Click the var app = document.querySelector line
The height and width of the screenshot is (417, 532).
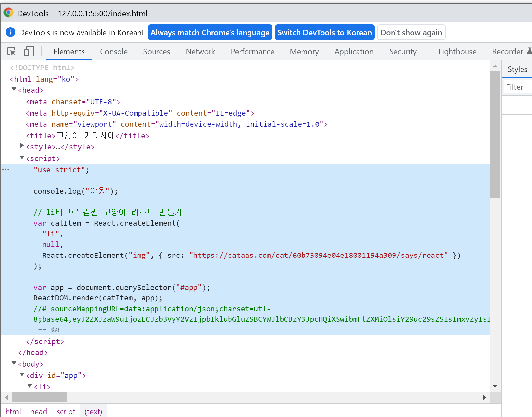121,287
